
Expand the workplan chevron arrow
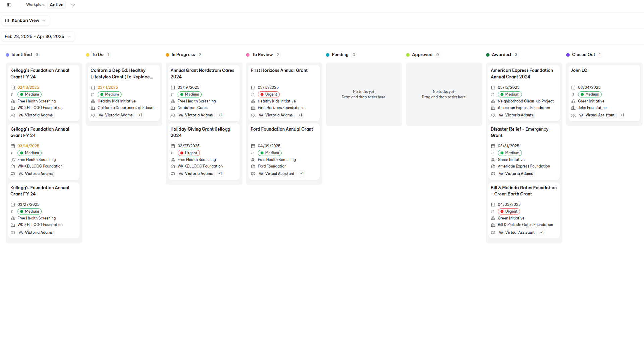(x=73, y=5)
